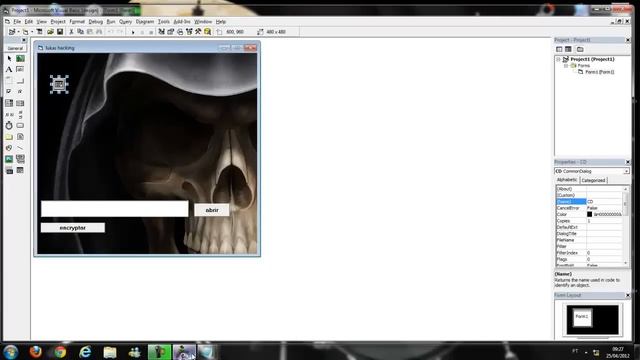Open the Format menu
Viewport: 640px width, 360px height.
[x=77, y=22]
